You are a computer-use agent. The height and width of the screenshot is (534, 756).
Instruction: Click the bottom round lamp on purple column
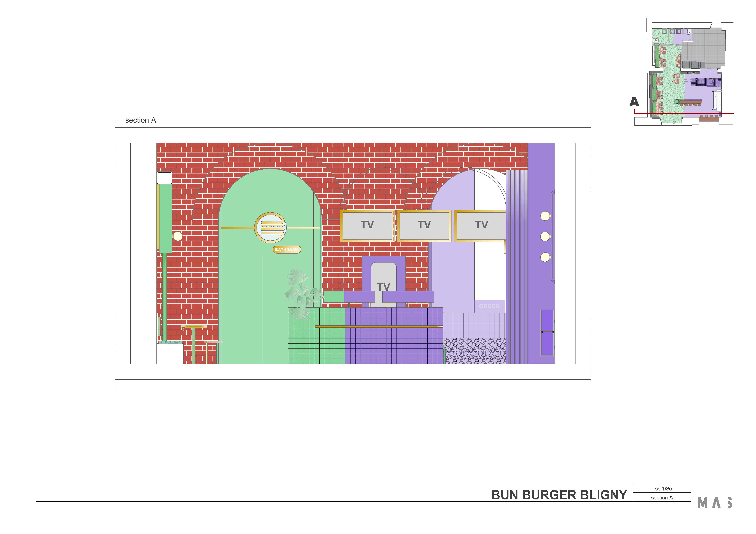(x=545, y=257)
